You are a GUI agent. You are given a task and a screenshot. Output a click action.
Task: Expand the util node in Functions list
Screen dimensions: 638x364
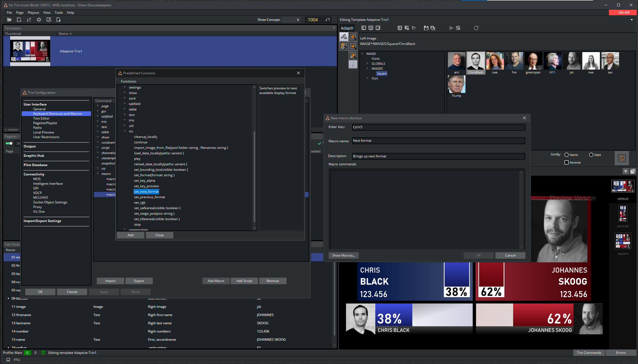[125, 126]
